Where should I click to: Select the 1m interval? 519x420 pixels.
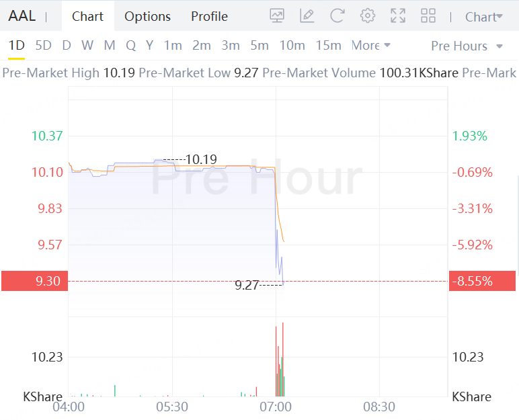[173, 46]
